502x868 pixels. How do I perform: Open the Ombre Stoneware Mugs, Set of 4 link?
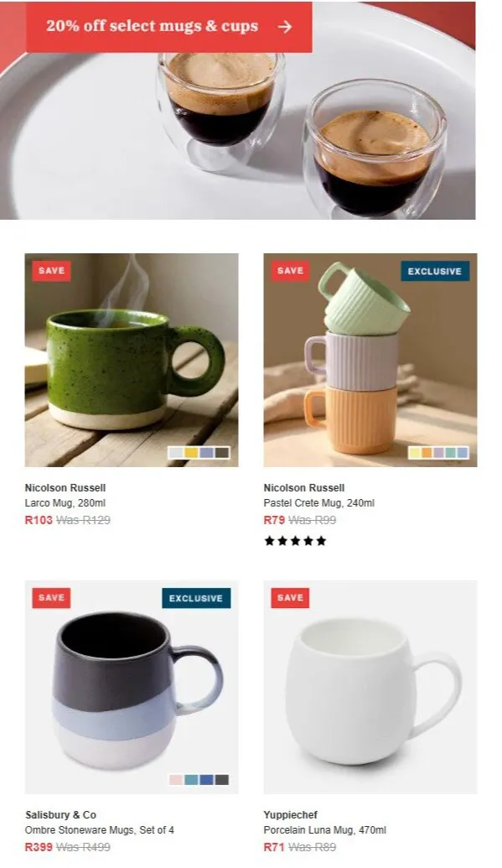100,830
